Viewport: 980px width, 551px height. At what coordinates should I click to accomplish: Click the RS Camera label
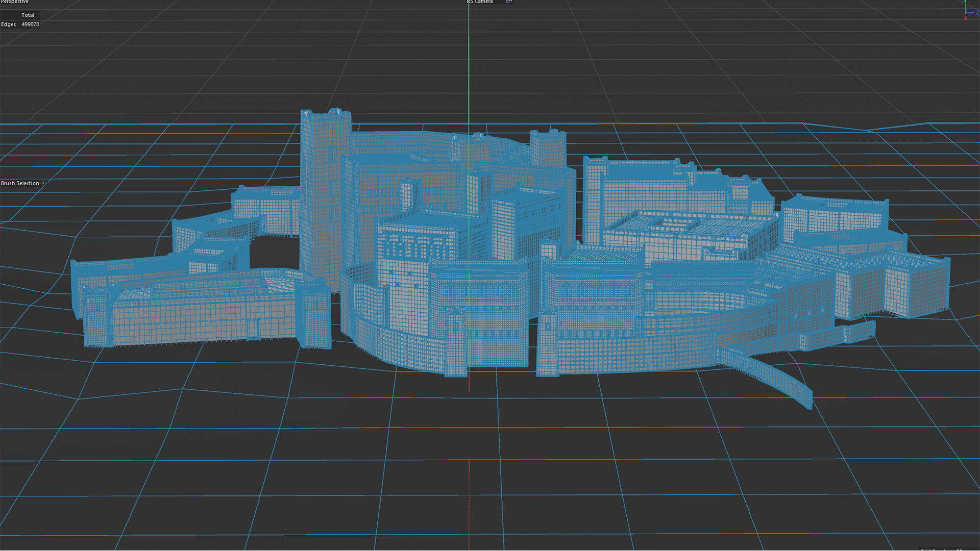pyautogui.click(x=480, y=2)
